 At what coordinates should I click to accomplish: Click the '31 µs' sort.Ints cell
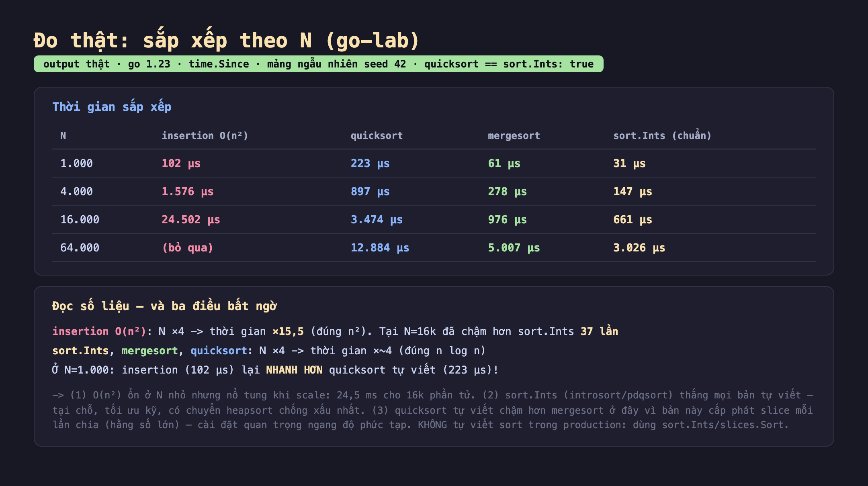tap(629, 163)
